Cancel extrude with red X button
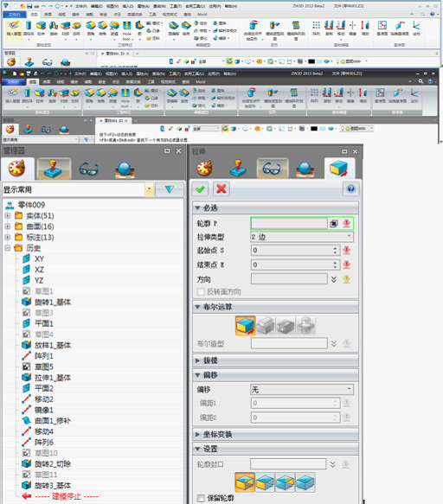 point(221,189)
